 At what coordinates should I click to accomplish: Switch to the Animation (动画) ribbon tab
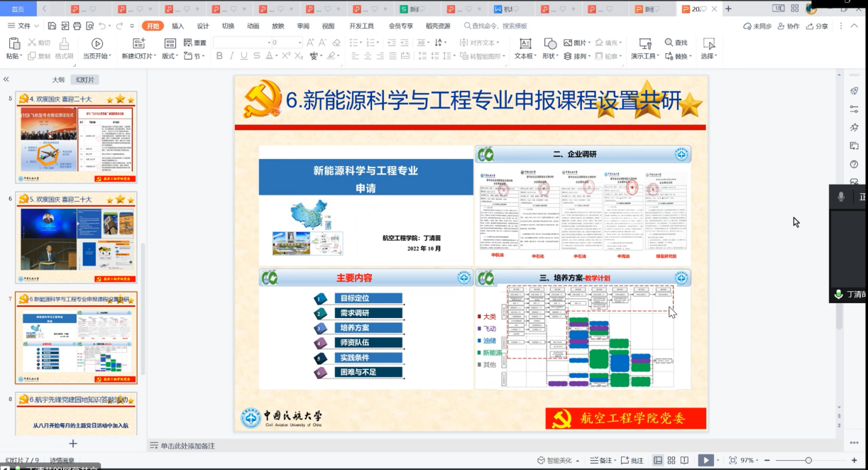[253, 26]
